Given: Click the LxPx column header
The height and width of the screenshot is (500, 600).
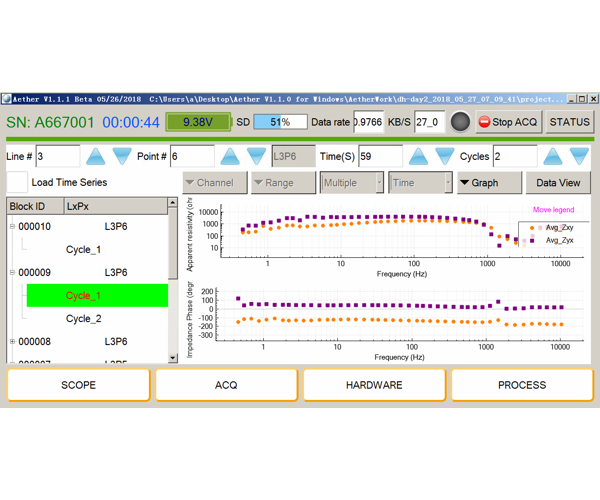Looking at the screenshot, I should pyautogui.click(x=116, y=206).
